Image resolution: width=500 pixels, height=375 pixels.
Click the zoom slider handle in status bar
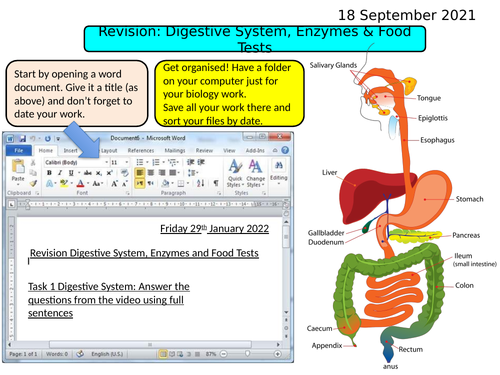pos(247,354)
